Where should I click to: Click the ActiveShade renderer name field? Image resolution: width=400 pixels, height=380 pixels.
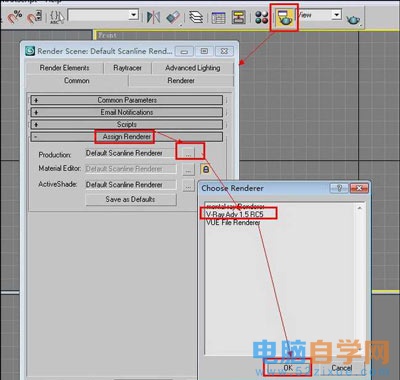(x=131, y=185)
